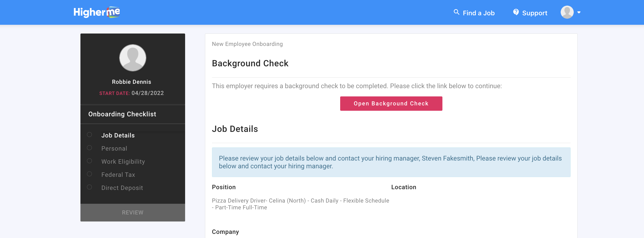Go to Work Eligibility checklist step
644x238 pixels.
pos(123,161)
